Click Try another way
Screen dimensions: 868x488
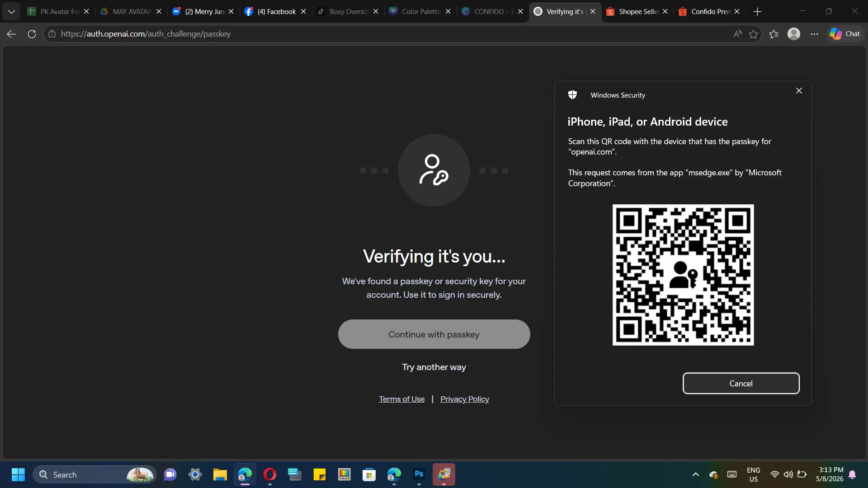coord(434,367)
